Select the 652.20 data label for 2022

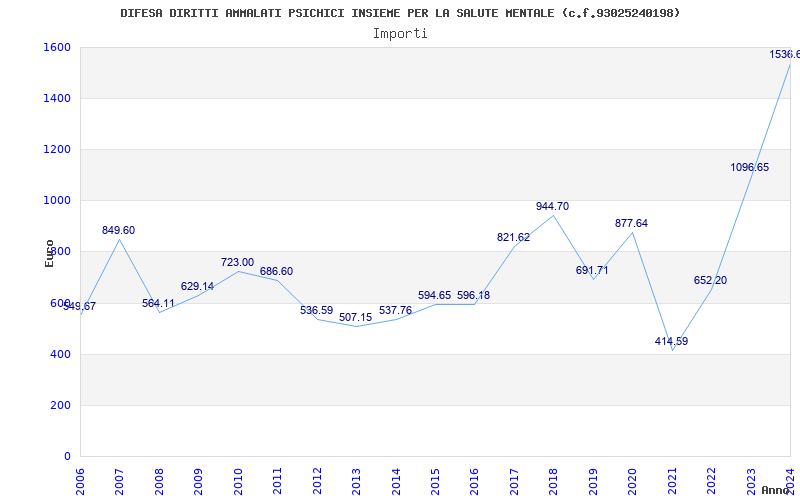(710, 280)
